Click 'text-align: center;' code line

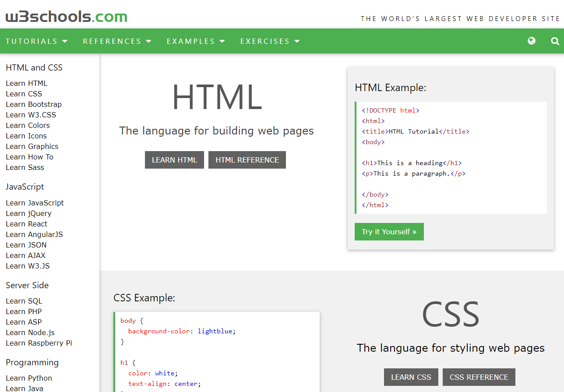coord(165,384)
